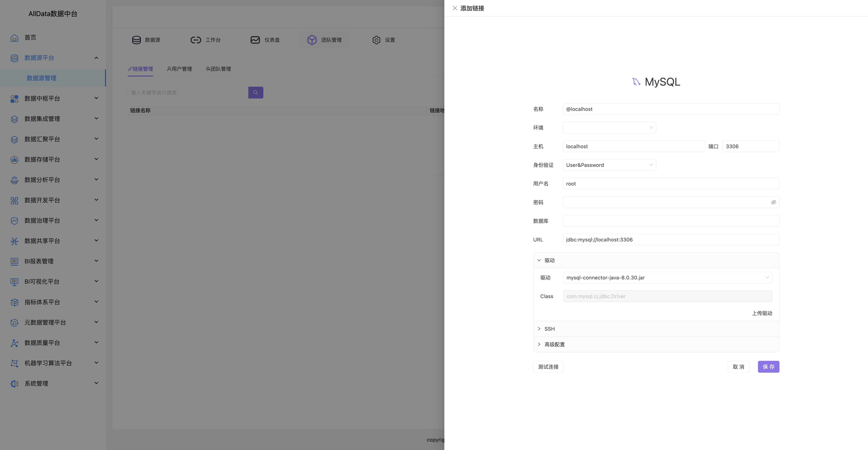Image resolution: width=868 pixels, height=450 pixels.
Task: Select 数据源管理 in sidebar
Action: click(x=53, y=78)
